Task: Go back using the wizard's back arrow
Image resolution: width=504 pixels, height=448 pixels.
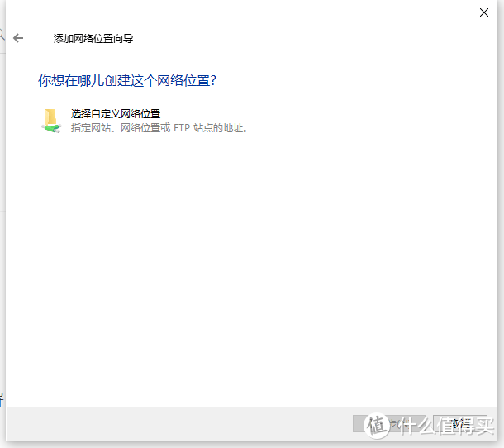Action: point(18,38)
